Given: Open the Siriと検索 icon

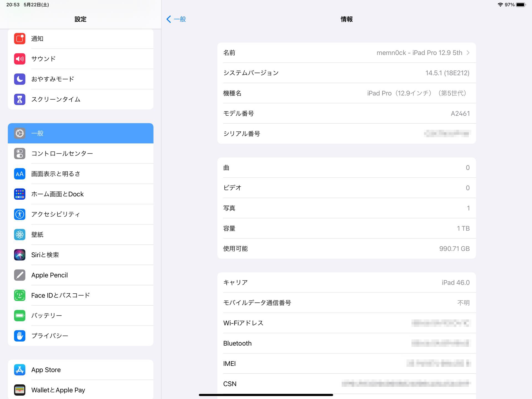Looking at the screenshot, I should click(20, 255).
